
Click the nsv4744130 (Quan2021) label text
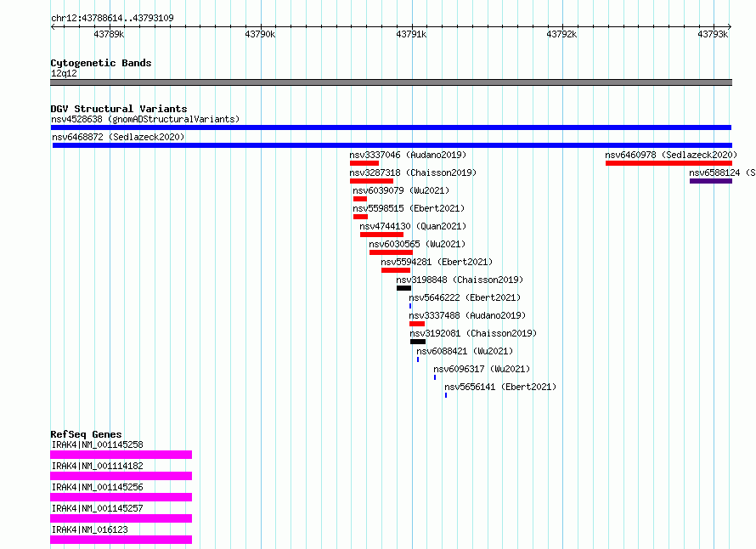click(413, 226)
